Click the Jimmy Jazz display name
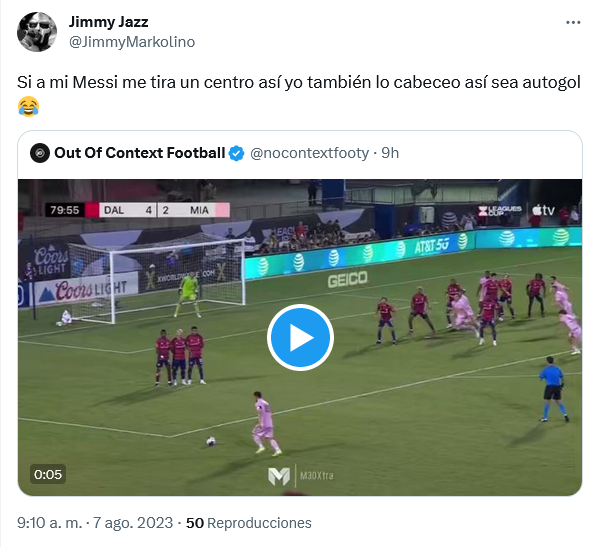This screenshot has width=598, height=547. (x=108, y=22)
